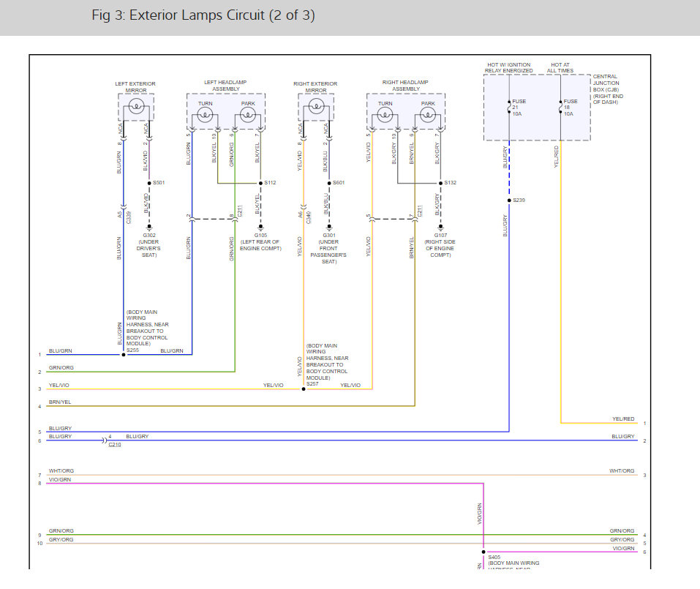Click the S405 splice dot
The height and width of the screenshot is (589, 700).
pos(483,552)
